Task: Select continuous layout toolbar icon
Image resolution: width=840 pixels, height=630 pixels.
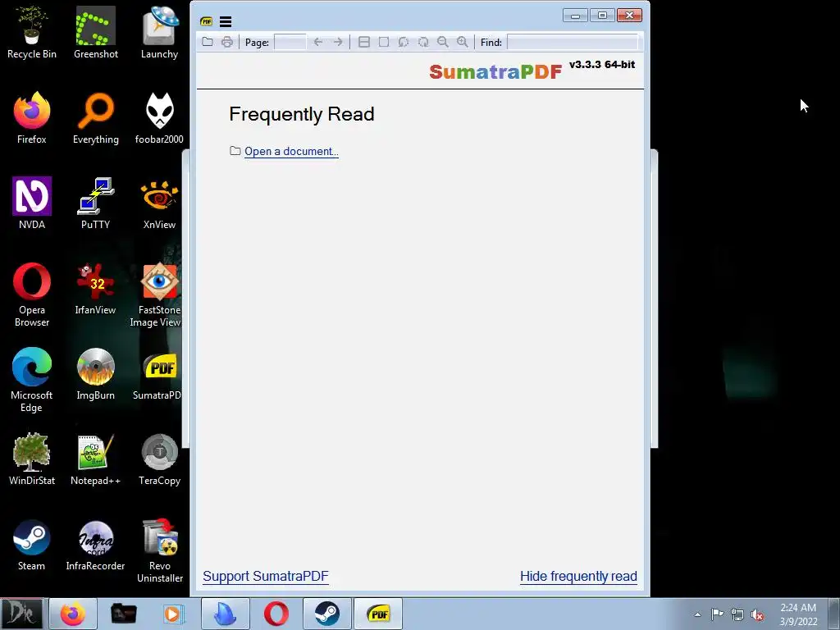Action: coord(363,42)
